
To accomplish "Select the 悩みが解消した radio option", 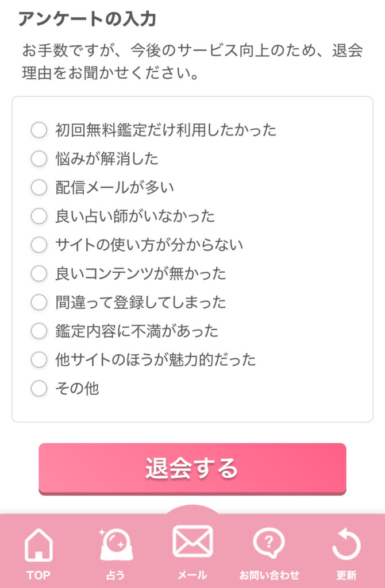I will (39, 158).
